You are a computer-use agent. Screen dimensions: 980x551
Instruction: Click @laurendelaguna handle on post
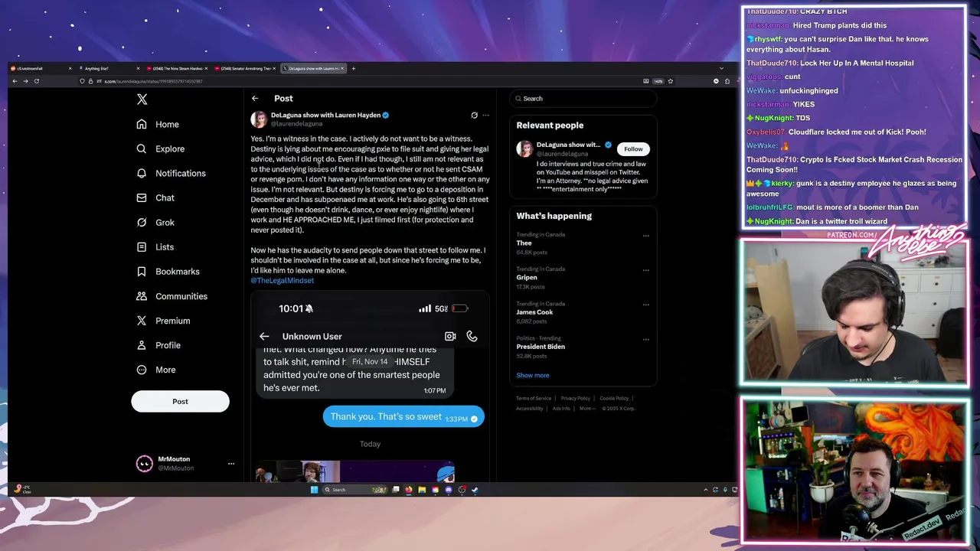[x=297, y=123]
